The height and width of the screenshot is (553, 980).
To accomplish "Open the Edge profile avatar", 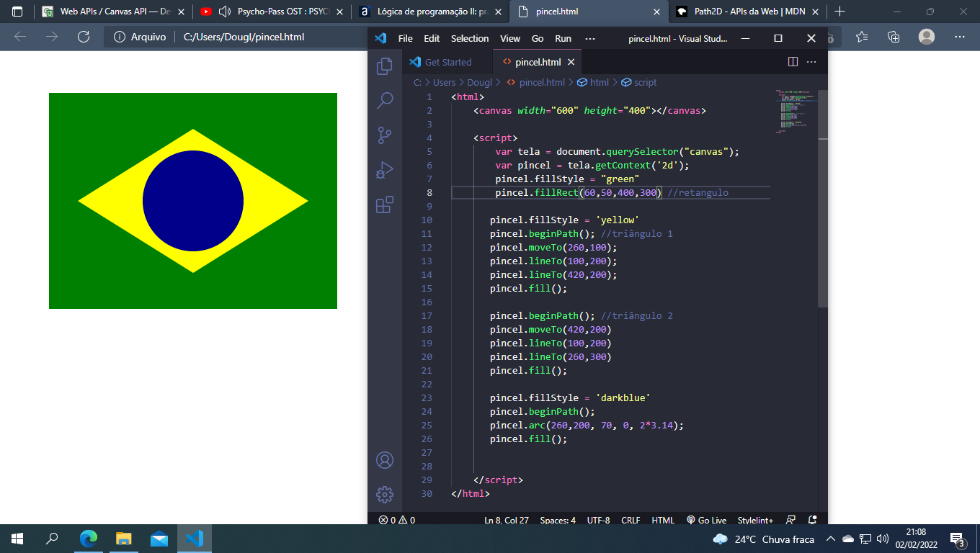I will point(927,37).
